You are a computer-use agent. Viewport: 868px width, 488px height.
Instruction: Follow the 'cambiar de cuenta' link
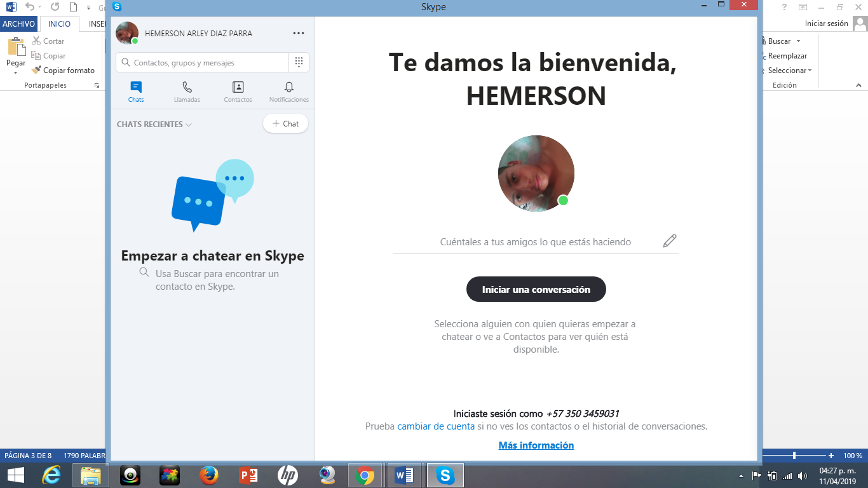point(436,426)
